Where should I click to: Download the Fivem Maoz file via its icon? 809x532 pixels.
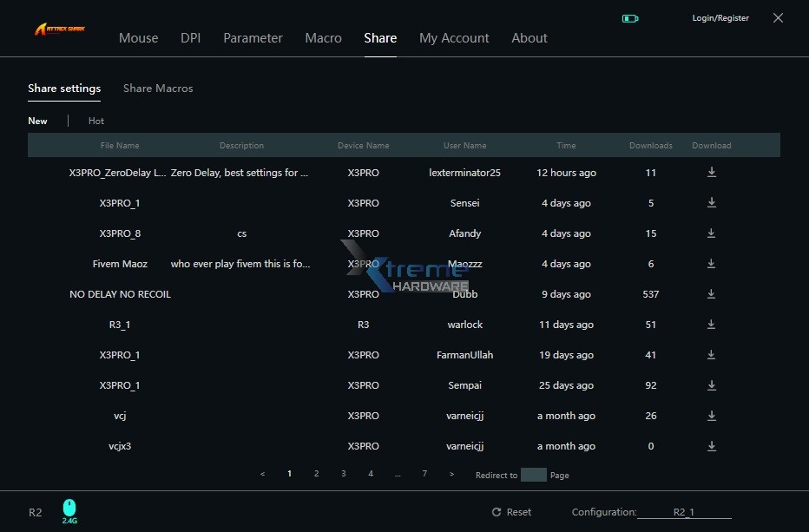(711, 263)
